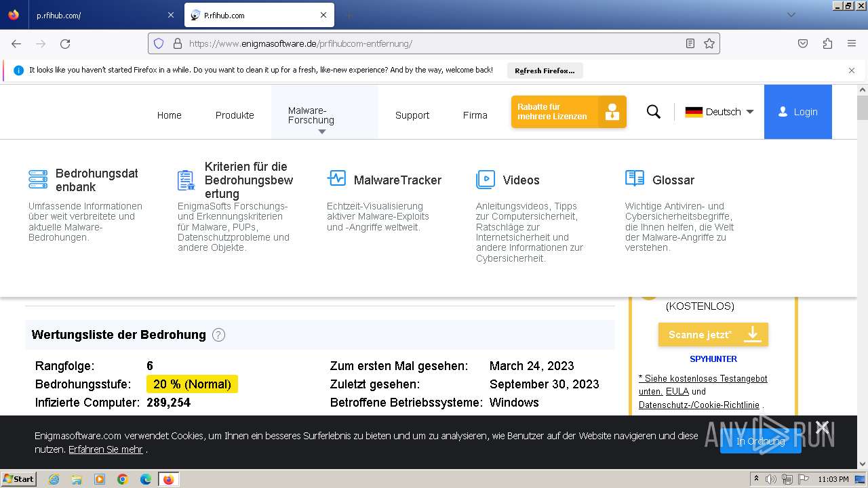Open a new tab with plus button

(349, 15)
